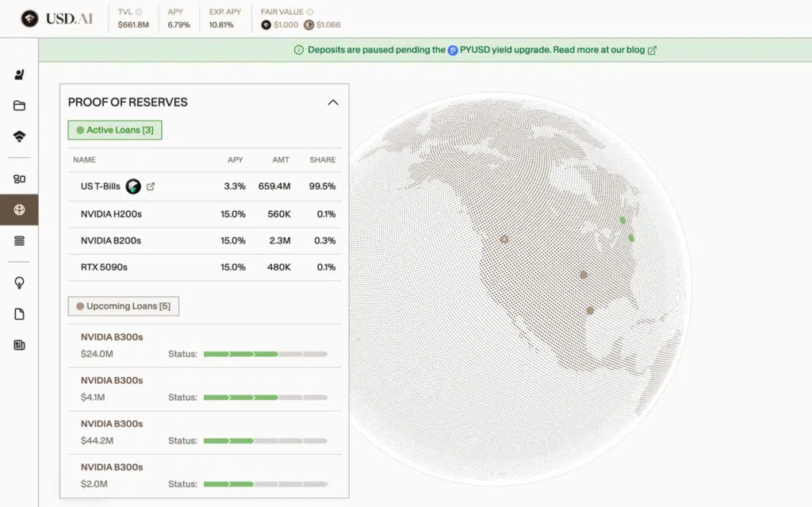The width and height of the screenshot is (812, 507).
Task: Open the blog link in deposits banner
Action: (652, 50)
